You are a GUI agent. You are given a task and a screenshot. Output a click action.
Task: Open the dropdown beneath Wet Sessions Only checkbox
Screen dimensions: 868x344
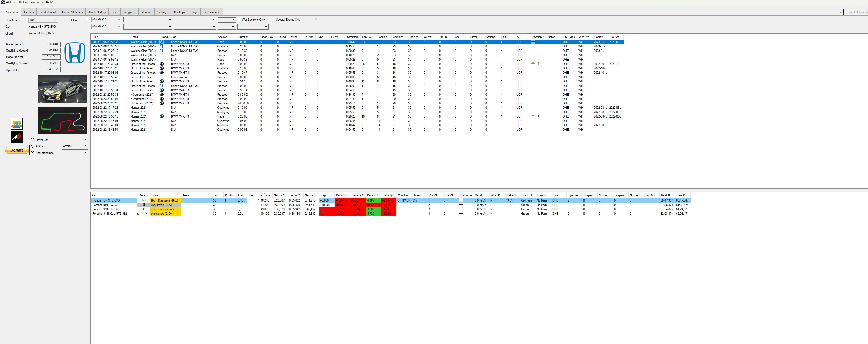[253, 27]
